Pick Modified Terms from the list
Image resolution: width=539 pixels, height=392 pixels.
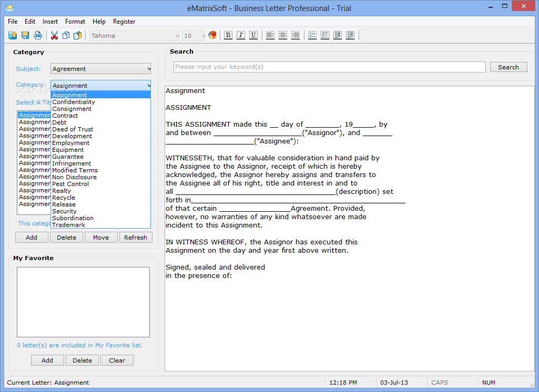[x=101, y=170]
